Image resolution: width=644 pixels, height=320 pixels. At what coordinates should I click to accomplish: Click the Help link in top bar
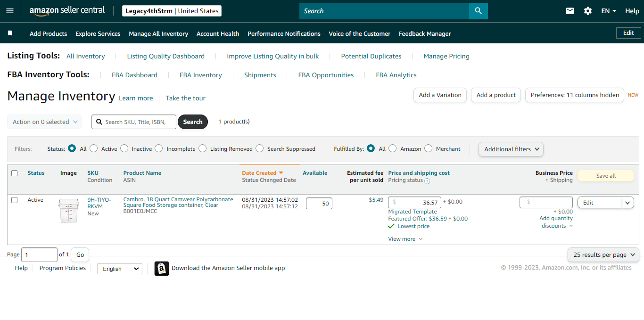(632, 11)
